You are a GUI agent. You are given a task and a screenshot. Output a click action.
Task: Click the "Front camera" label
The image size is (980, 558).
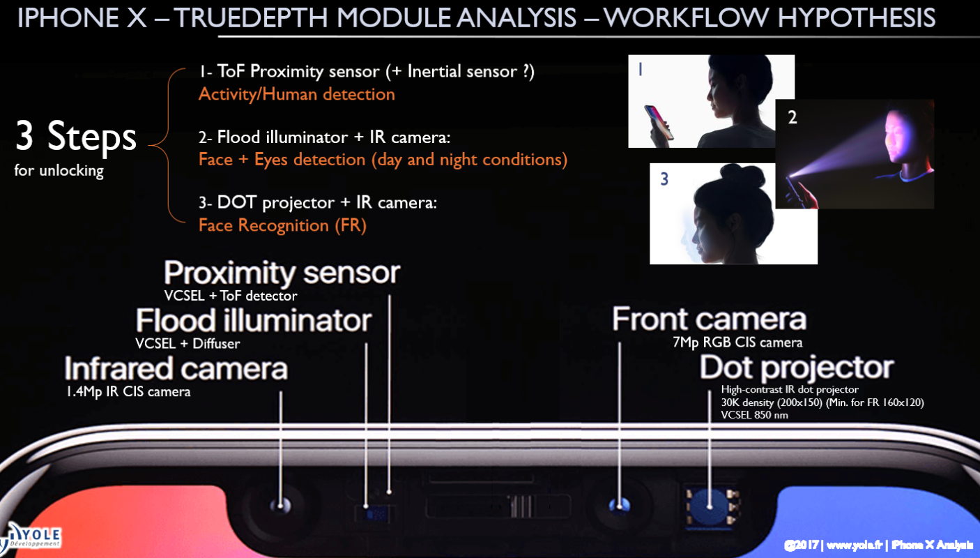point(709,319)
